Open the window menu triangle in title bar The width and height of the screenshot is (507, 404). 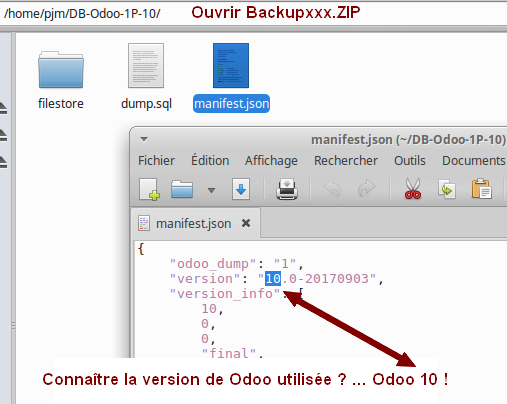coord(144,139)
